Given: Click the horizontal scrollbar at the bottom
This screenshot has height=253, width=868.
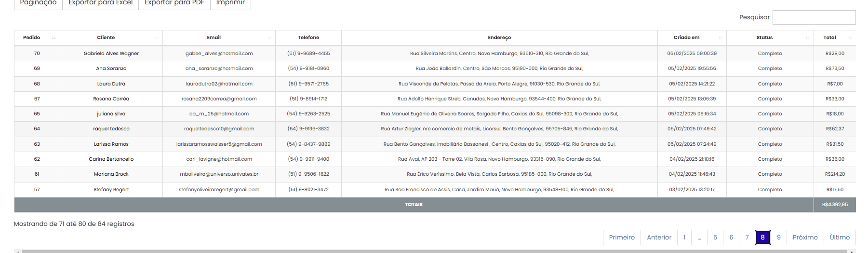Looking at the screenshot, I should (x=434, y=251).
